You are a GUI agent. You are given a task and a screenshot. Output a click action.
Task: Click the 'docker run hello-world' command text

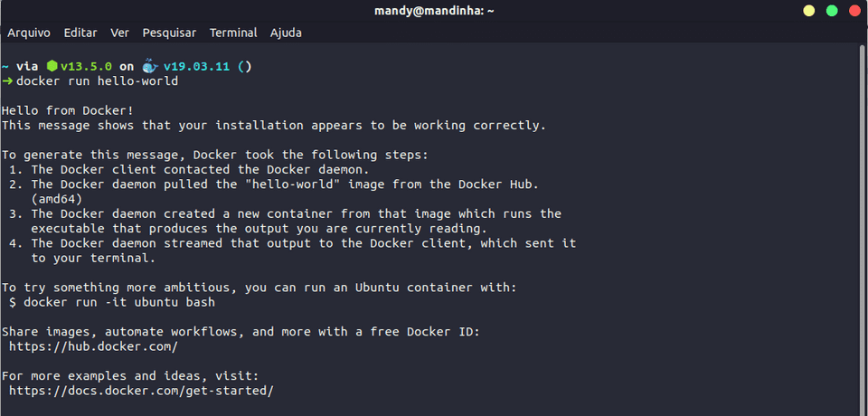tap(98, 81)
